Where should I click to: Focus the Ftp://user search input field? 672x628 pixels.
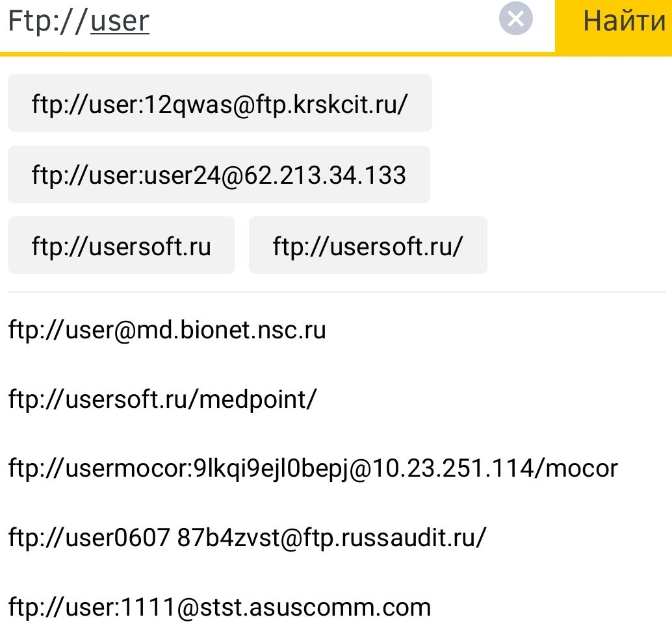pyautogui.click(x=292, y=21)
